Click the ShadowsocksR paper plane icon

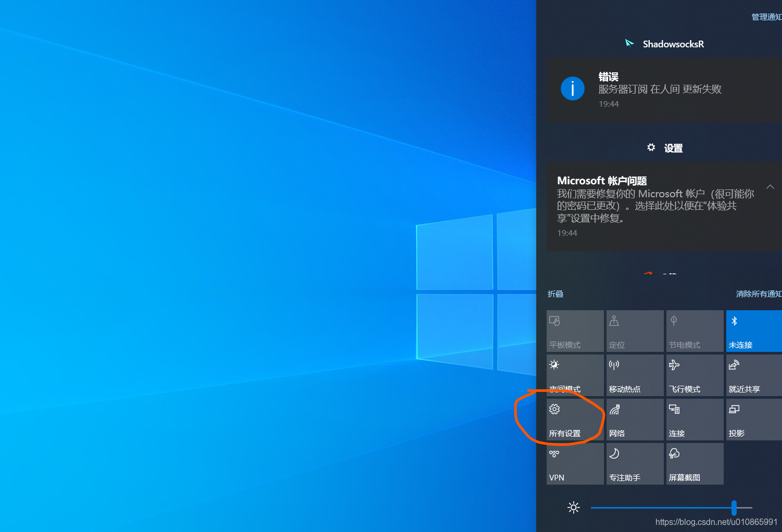(629, 43)
